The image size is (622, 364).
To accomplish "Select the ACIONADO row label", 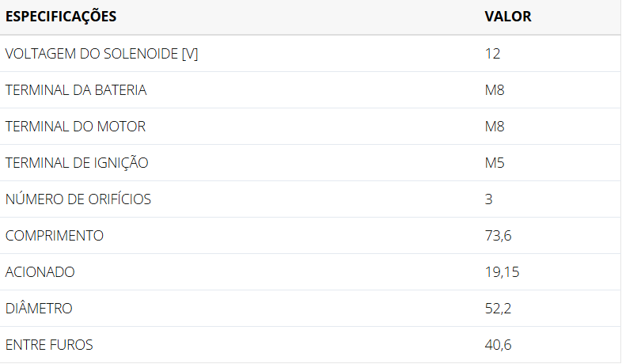I will tap(40, 272).
